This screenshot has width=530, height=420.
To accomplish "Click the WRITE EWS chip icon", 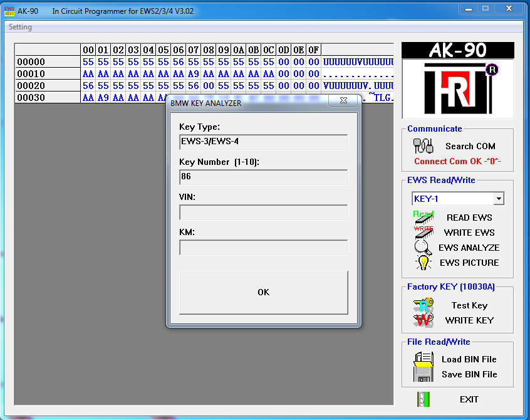I will (423, 232).
